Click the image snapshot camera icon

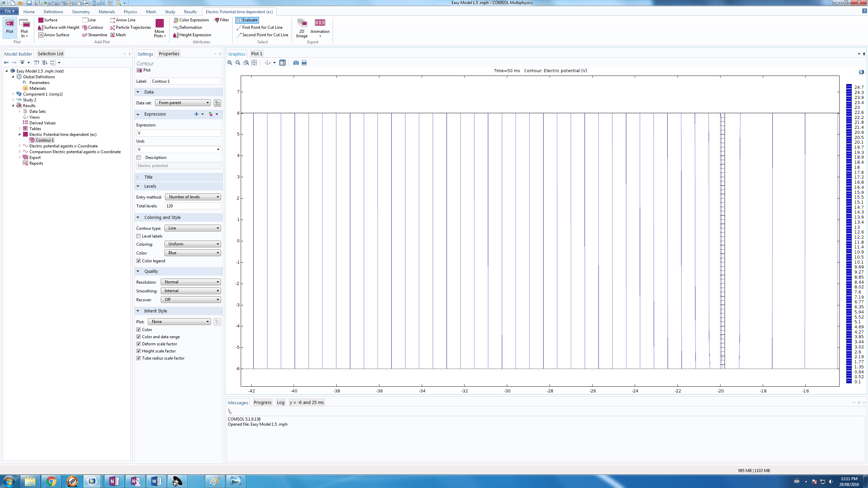(296, 63)
